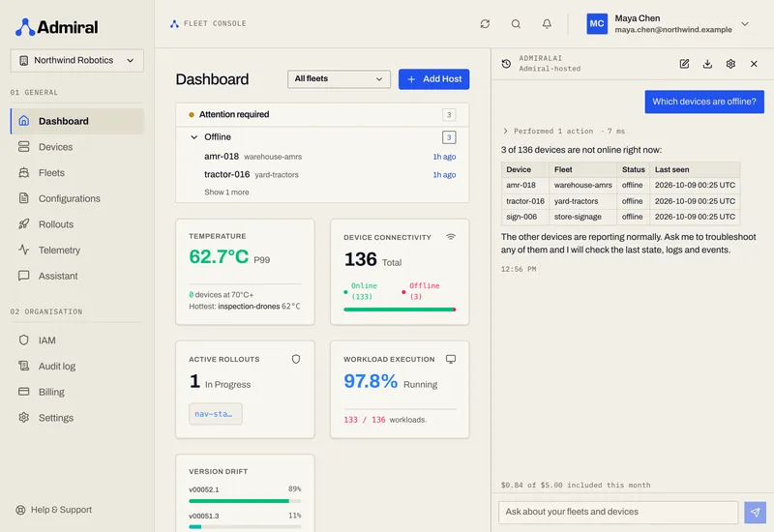The width and height of the screenshot is (774, 532).
Task: Open the Northwind Robotics organisation dropdown
Action: click(77, 60)
